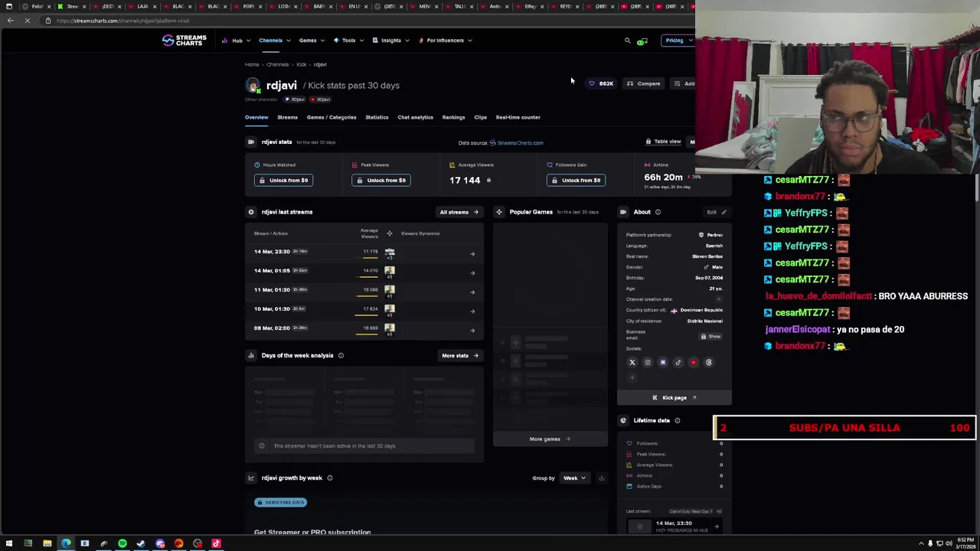The height and width of the screenshot is (551, 980).
Task: Switch to the Statistics tab
Action: click(x=377, y=117)
